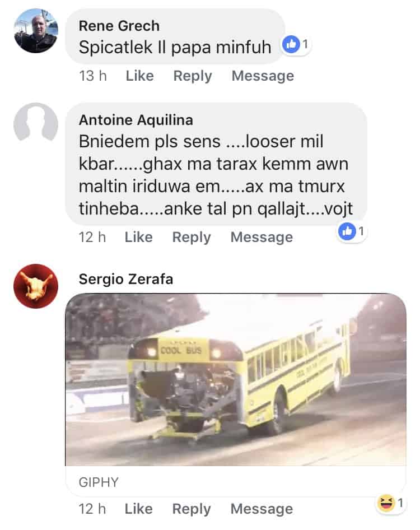This screenshot has width=420, height=530.
Task: Open Sergio Zerafa's red avatar
Action: pos(36,286)
